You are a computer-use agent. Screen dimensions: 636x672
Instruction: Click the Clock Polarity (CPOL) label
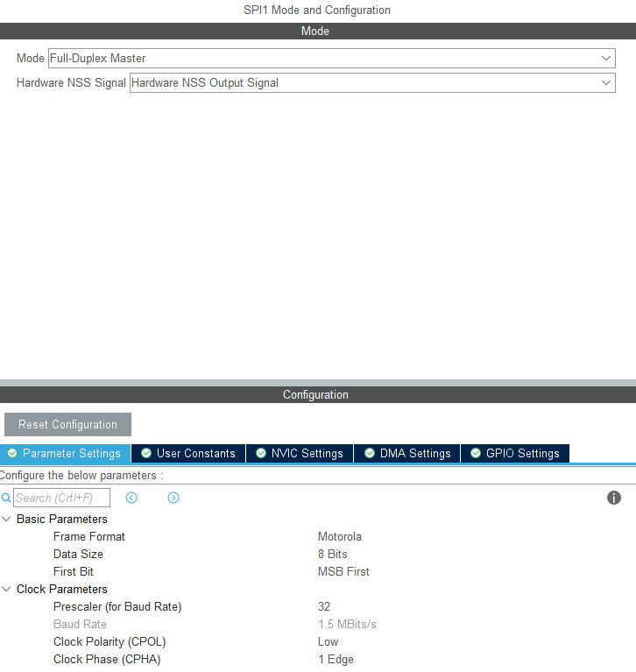pos(110,642)
